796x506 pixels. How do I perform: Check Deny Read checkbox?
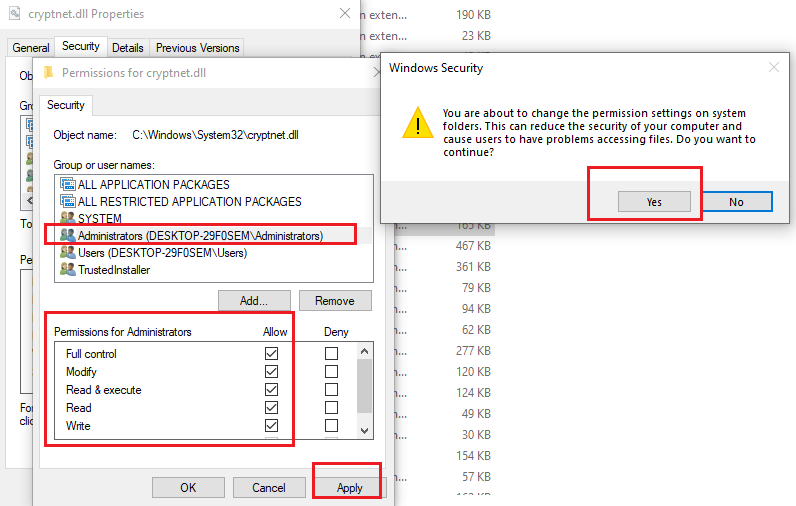point(331,408)
